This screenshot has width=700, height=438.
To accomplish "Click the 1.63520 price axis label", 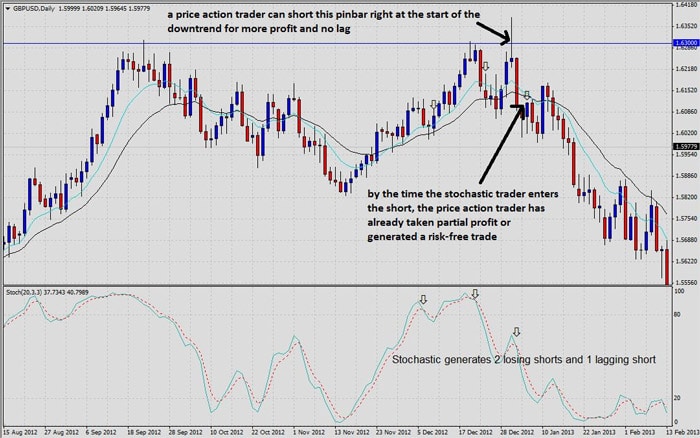I will (x=687, y=26).
